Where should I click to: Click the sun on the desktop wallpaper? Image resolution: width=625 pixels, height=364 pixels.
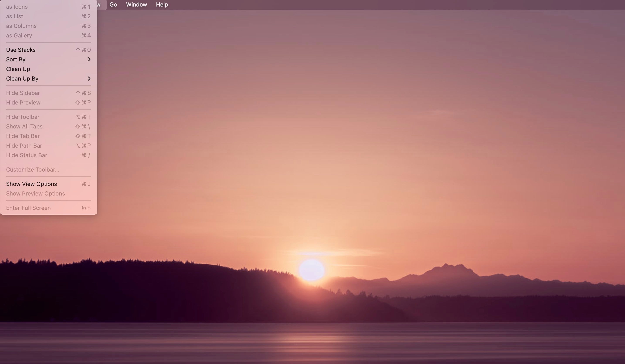(311, 270)
